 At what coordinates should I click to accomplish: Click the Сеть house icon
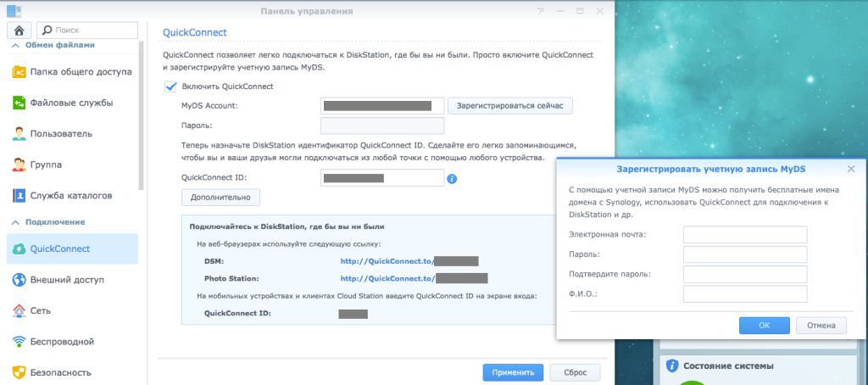(19, 310)
